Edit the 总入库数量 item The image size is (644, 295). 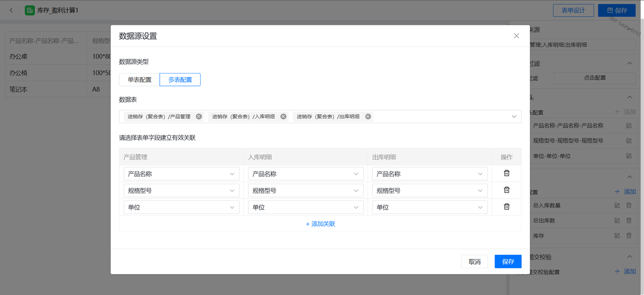pyautogui.click(x=617, y=205)
